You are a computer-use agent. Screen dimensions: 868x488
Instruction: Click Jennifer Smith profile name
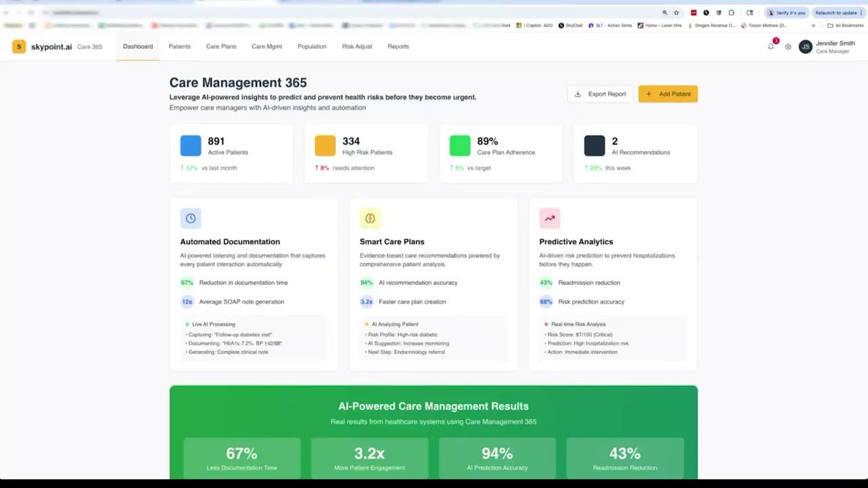click(x=835, y=43)
